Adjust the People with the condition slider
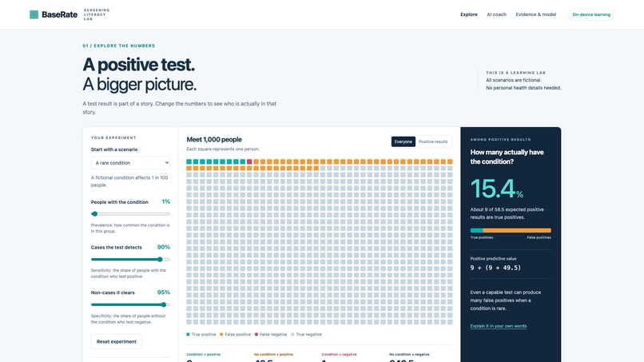Screen dimensions: 644x362 point(130,213)
